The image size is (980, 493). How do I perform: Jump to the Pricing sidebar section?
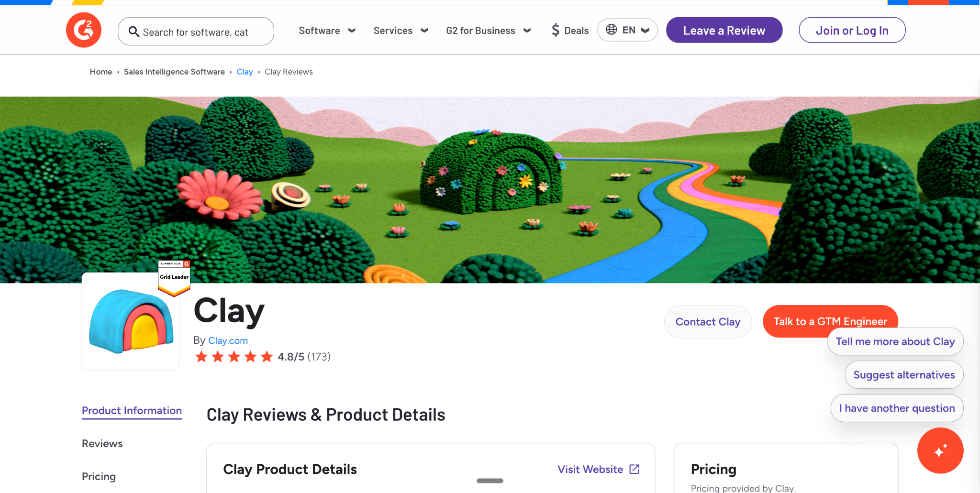pos(99,477)
